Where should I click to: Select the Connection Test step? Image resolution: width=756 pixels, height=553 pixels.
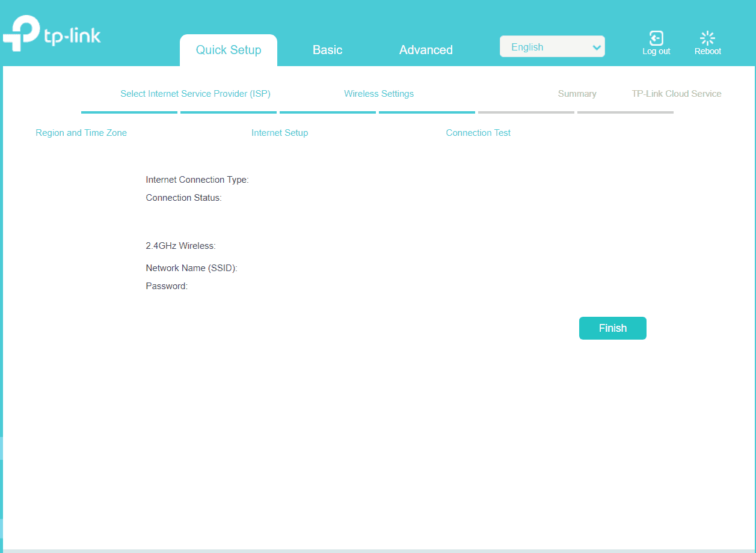(478, 133)
